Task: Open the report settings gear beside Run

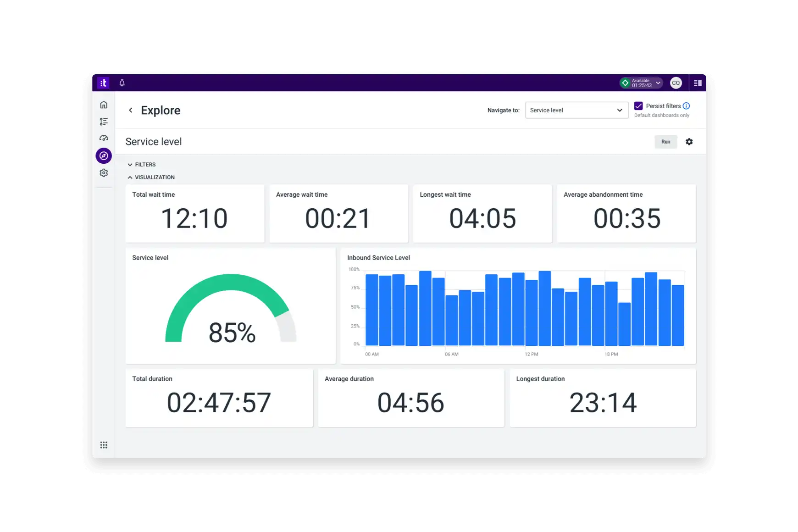Action: pos(689,142)
